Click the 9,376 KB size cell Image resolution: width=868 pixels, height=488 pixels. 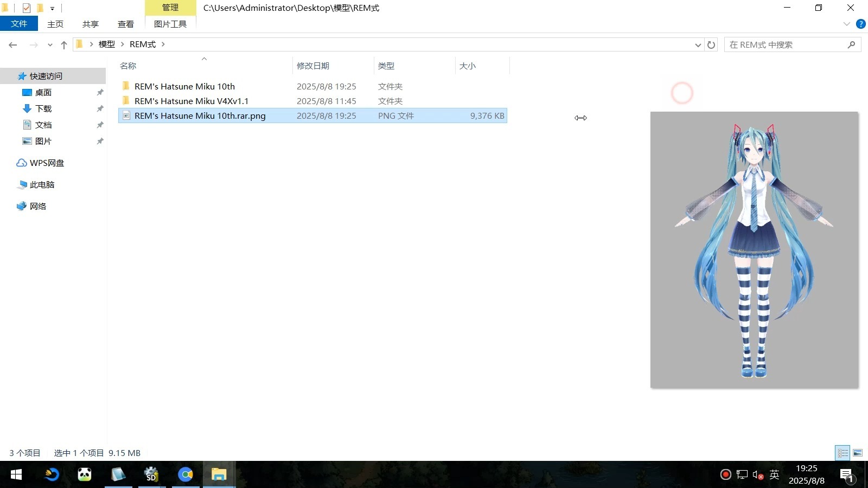(487, 115)
